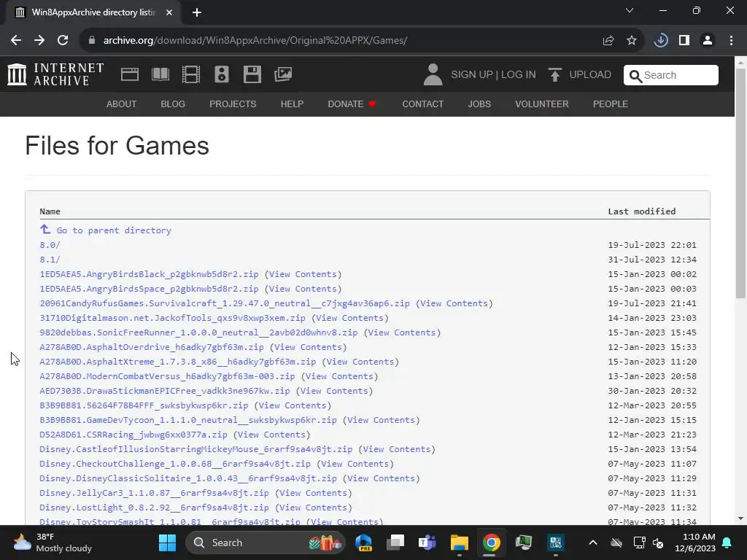Open the BLOG menu item
Image resolution: width=747 pixels, height=560 pixels.
coord(173,104)
